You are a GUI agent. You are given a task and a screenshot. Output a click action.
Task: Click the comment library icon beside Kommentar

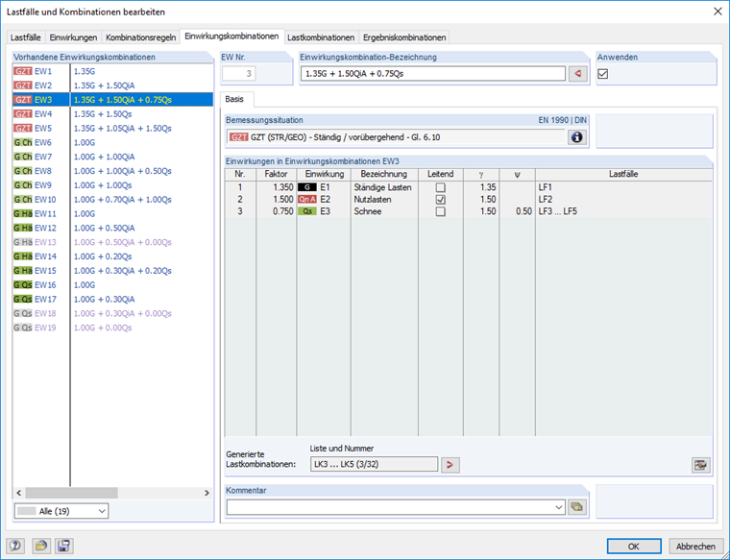pos(577,507)
